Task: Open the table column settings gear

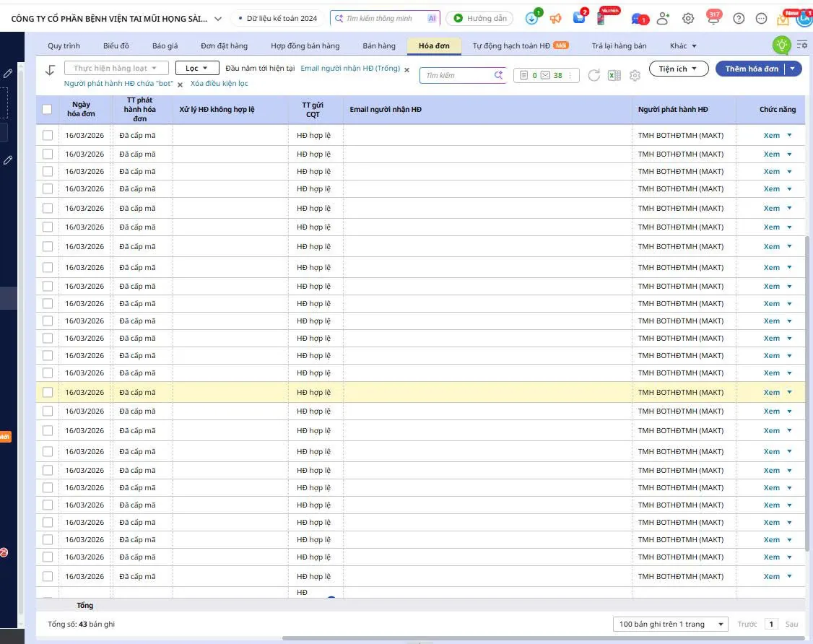Action: (635, 76)
